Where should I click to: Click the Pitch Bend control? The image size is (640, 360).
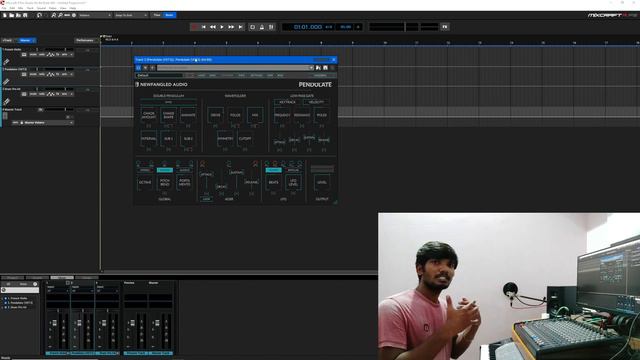pyautogui.click(x=164, y=182)
